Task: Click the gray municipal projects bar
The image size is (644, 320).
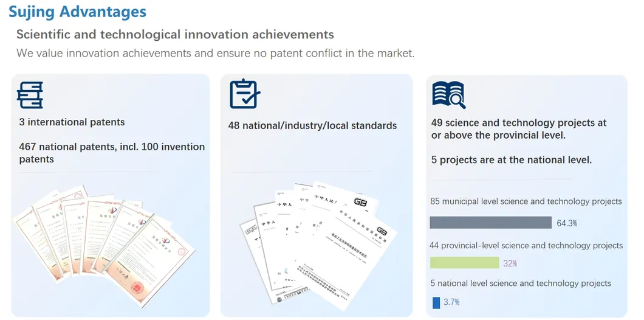Action: tap(490, 223)
